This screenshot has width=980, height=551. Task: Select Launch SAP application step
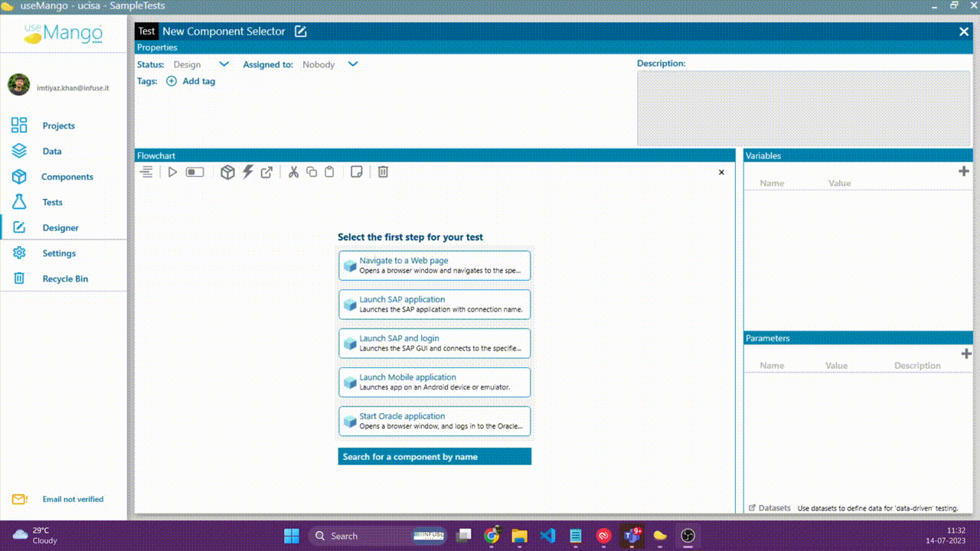pyautogui.click(x=435, y=305)
